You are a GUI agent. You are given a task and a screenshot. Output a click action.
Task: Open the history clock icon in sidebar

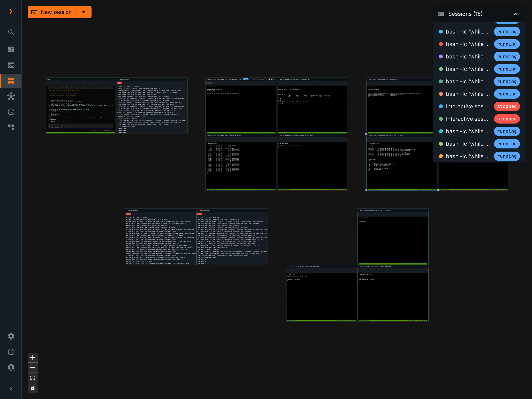coord(11,112)
